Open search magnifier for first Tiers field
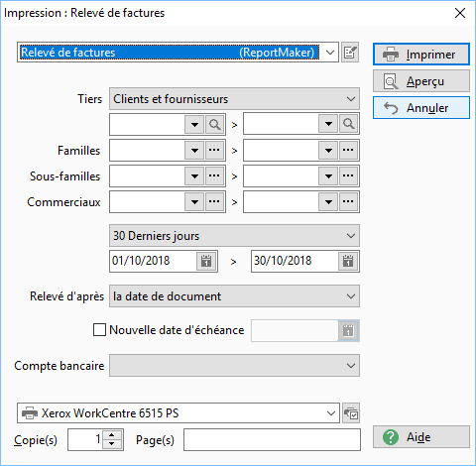Screen dimensions: 476x466 (x=215, y=124)
